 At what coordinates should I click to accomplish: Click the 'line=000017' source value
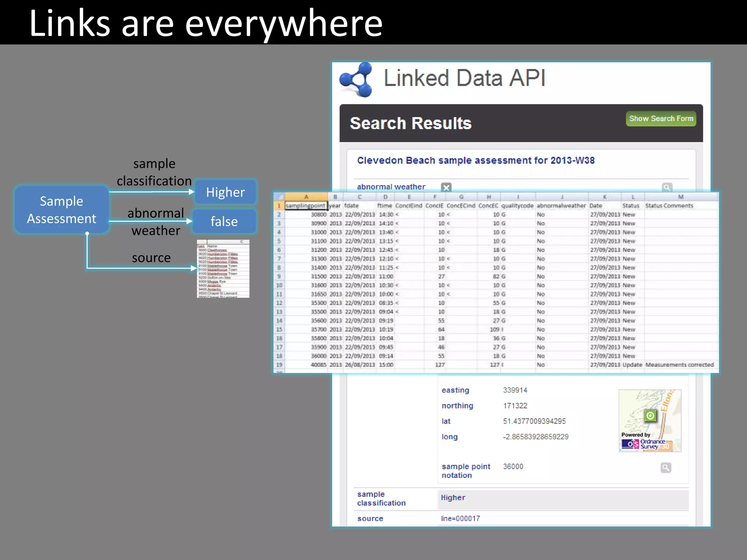coord(460,518)
